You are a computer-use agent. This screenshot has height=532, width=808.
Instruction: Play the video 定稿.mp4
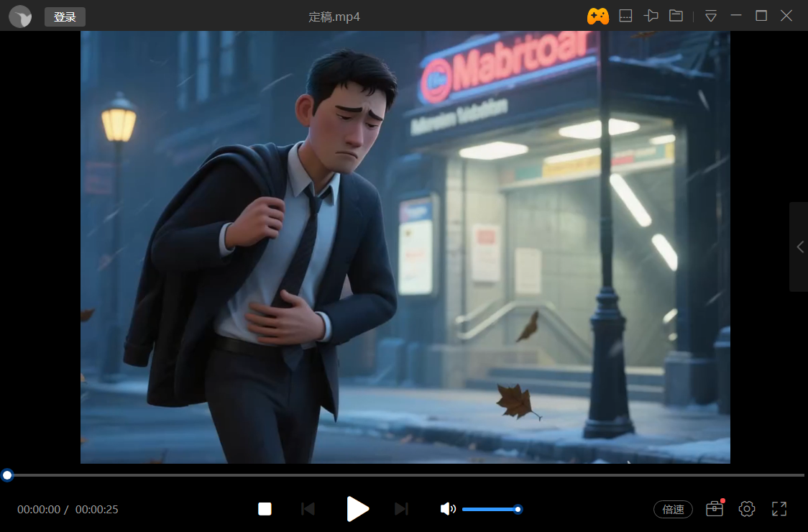tap(357, 509)
